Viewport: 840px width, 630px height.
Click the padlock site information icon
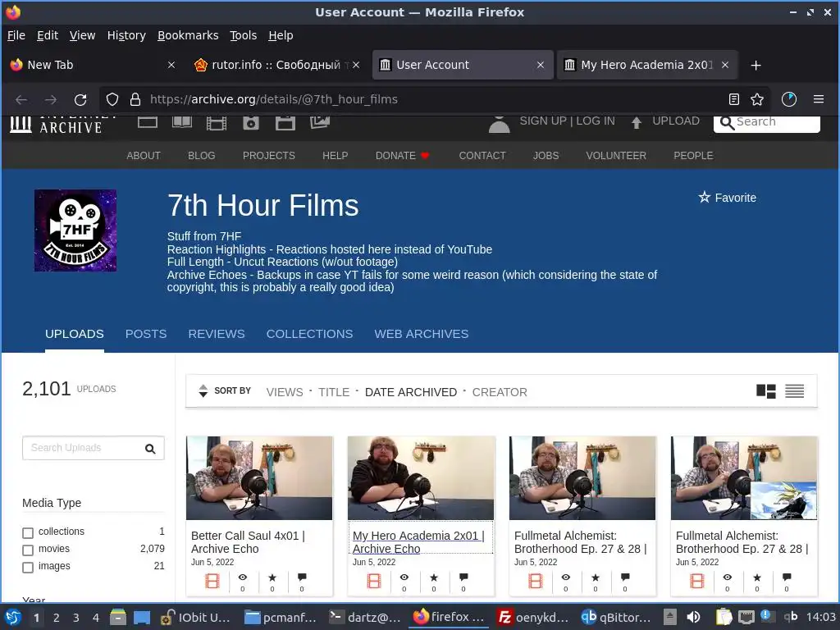click(135, 99)
